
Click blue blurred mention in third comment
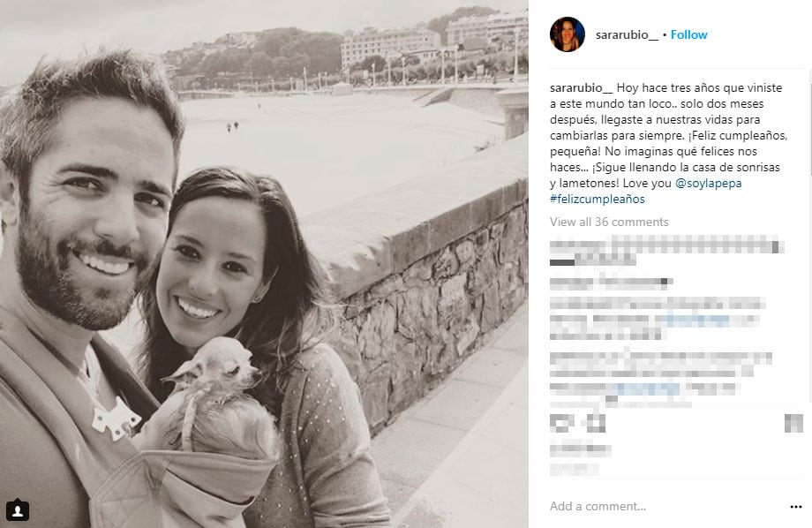click(693, 321)
